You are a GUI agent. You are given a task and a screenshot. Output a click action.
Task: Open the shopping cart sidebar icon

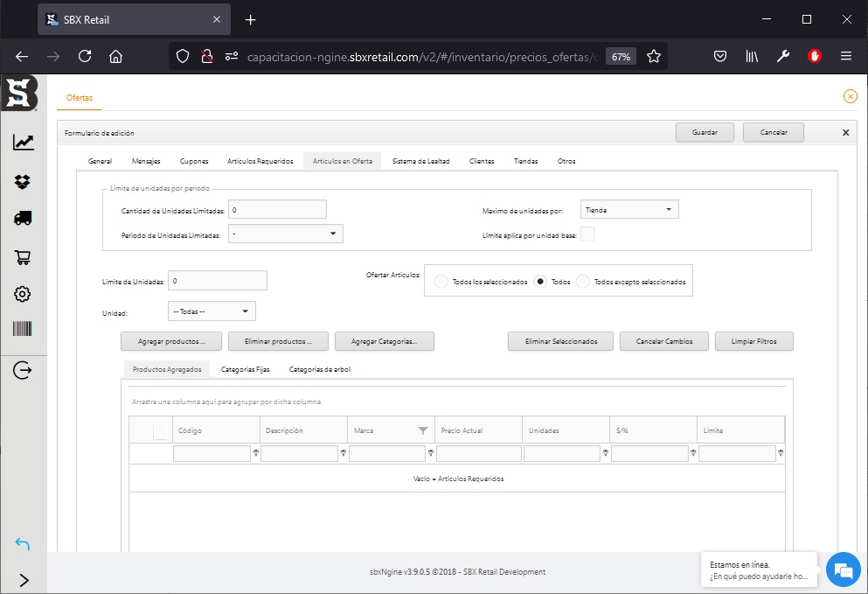(x=24, y=257)
